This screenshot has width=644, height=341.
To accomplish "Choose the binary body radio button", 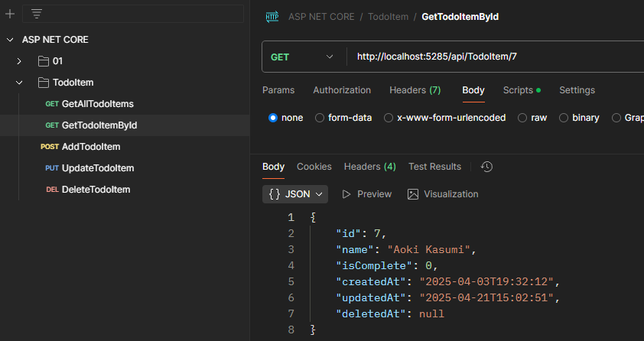I will pos(565,118).
